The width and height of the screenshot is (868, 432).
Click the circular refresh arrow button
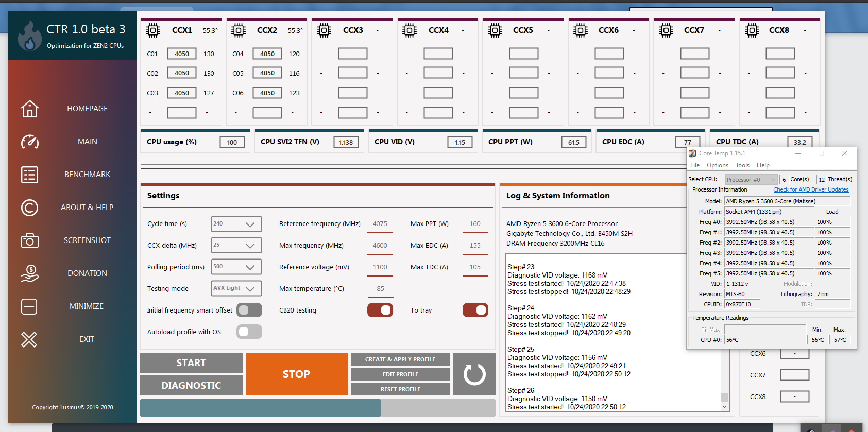474,374
